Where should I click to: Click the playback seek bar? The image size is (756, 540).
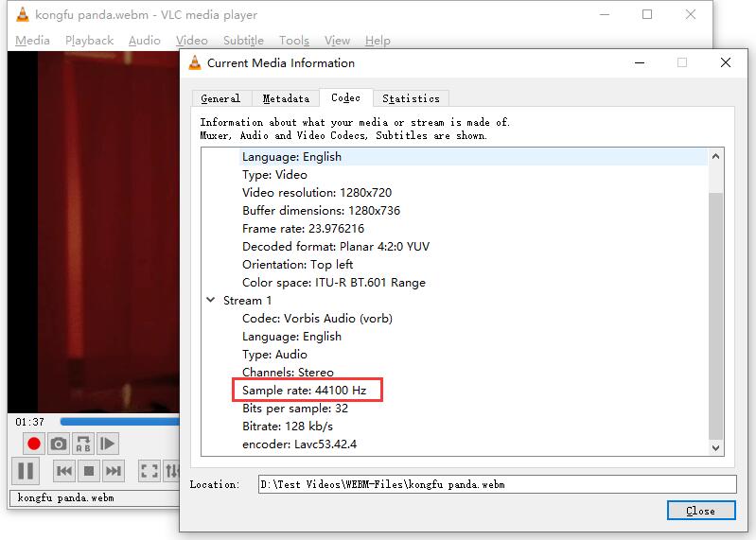[119, 422]
